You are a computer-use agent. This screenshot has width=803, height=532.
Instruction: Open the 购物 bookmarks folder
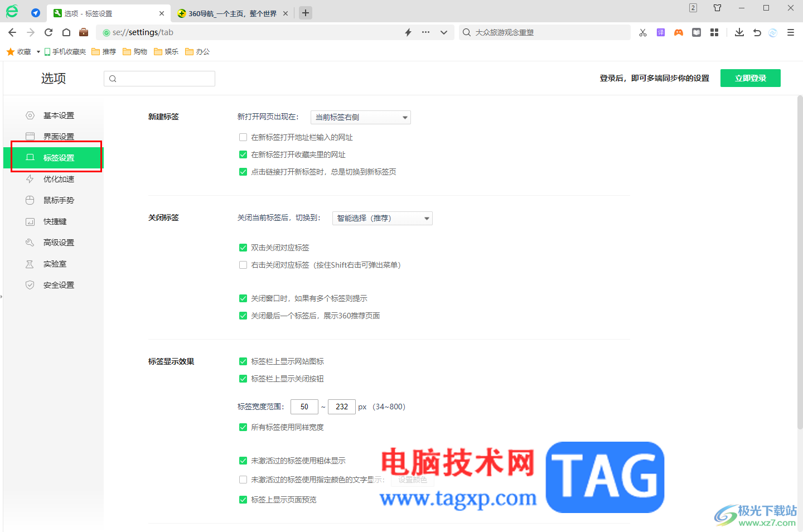134,51
